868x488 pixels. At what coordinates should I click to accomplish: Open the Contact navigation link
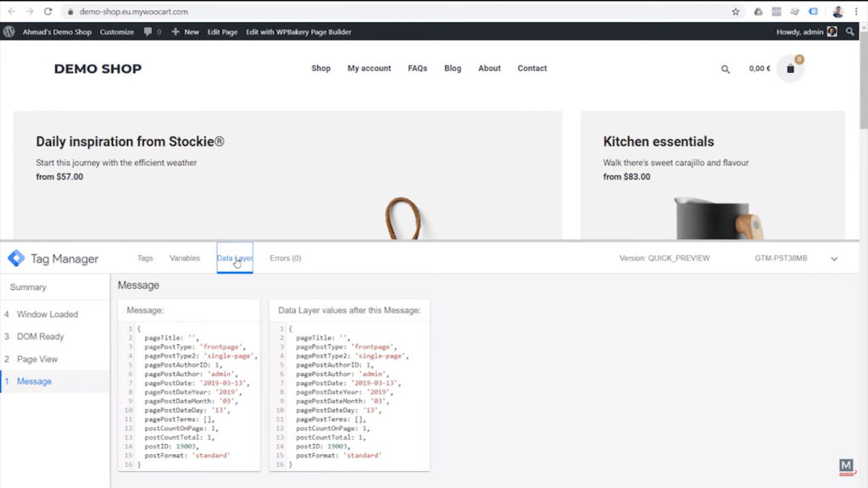pyautogui.click(x=532, y=69)
